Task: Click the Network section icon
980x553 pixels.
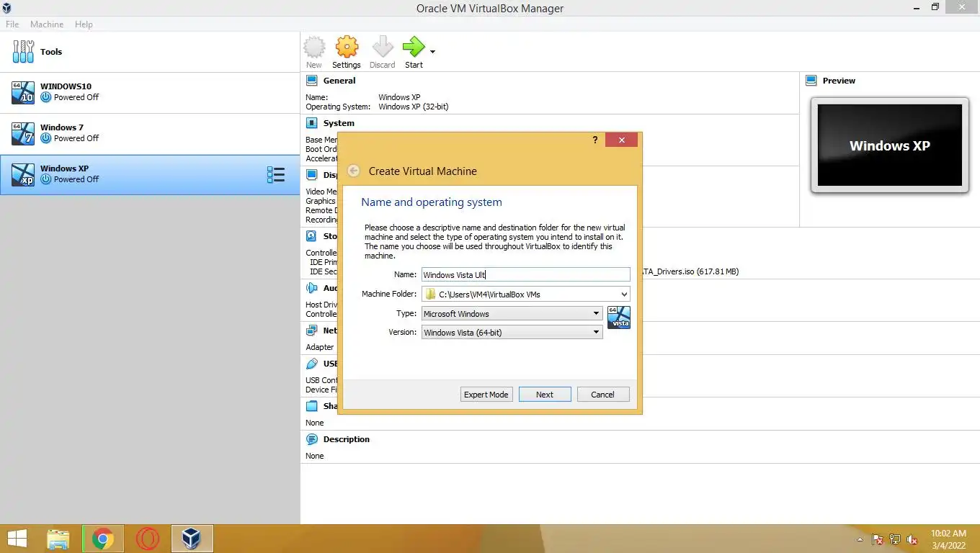Action: [x=312, y=331]
